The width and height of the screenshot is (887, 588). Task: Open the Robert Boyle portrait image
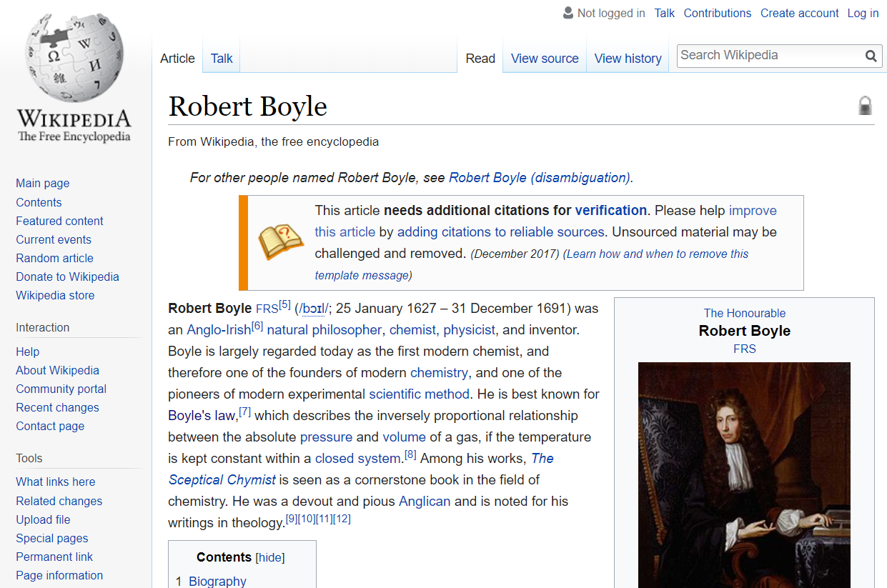pyautogui.click(x=744, y=474)
